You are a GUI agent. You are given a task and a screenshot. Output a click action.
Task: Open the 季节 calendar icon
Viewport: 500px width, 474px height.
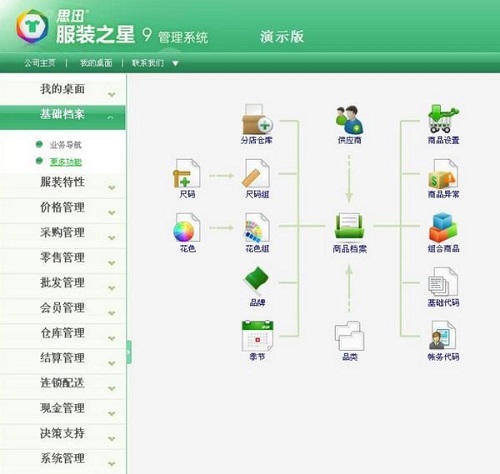coord(257,336)
